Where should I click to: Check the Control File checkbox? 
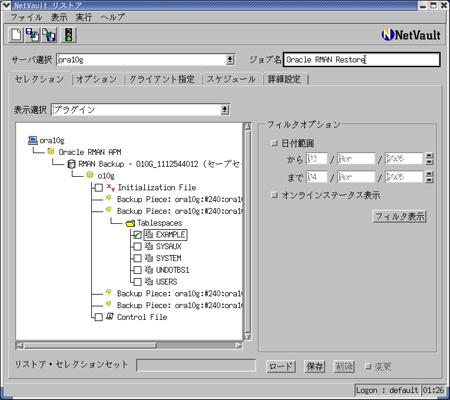98,317
